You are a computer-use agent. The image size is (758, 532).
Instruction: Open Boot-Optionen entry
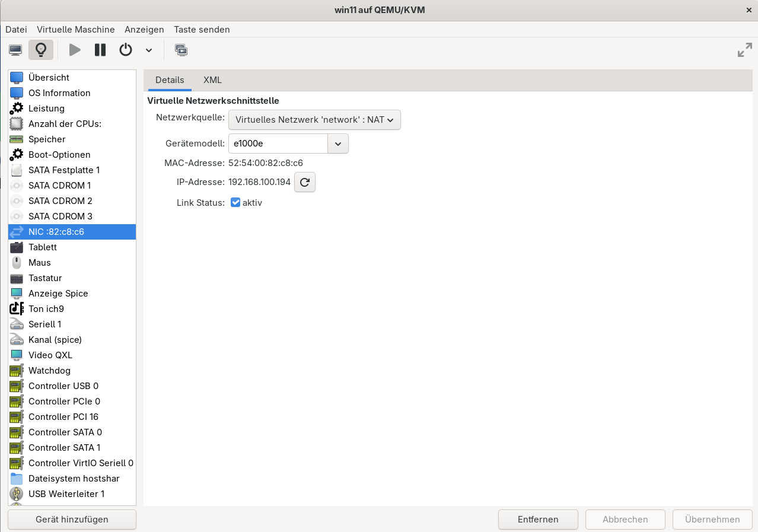tap(72, 155)
